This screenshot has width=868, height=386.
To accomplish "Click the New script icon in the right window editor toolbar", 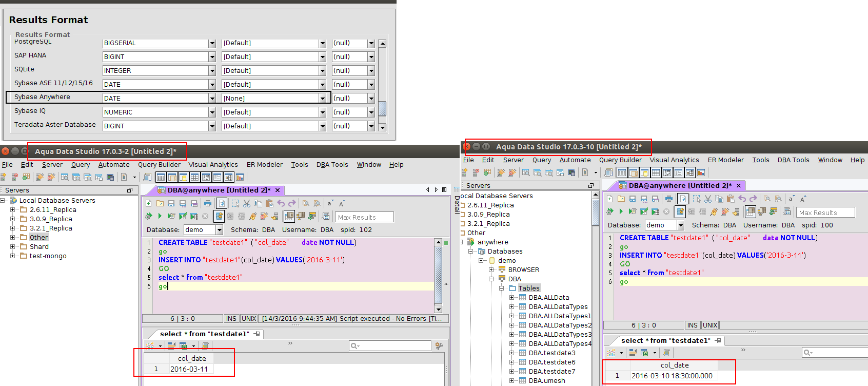I will point(610,199).
